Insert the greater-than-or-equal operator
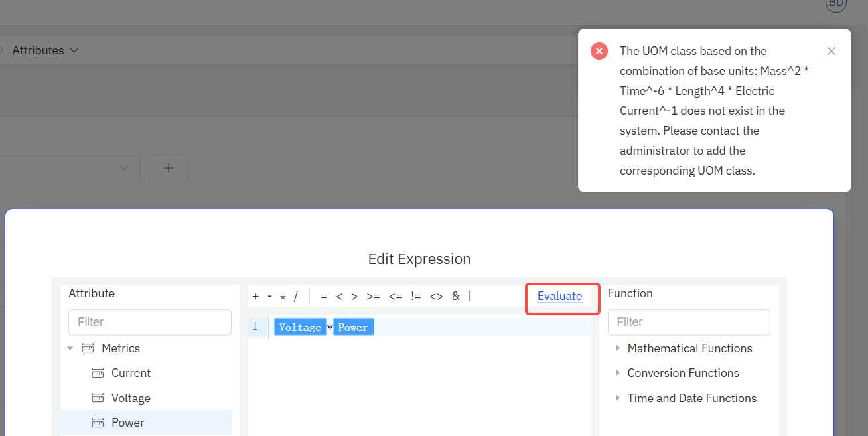This screenshot has width=868, height=436. point(373,296)
